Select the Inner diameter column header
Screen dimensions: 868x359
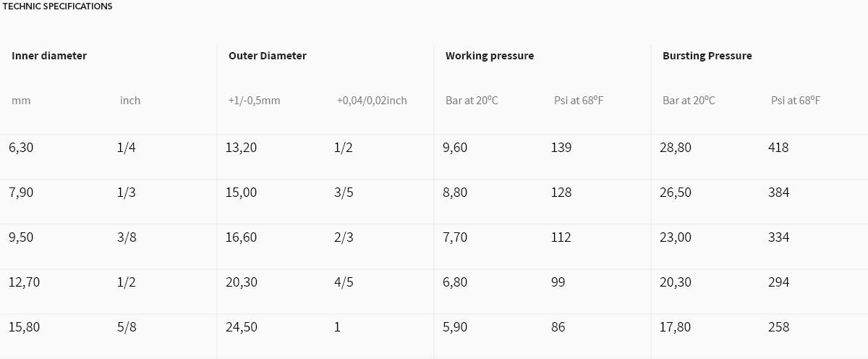pyautogui.click(x=49, y=56)
